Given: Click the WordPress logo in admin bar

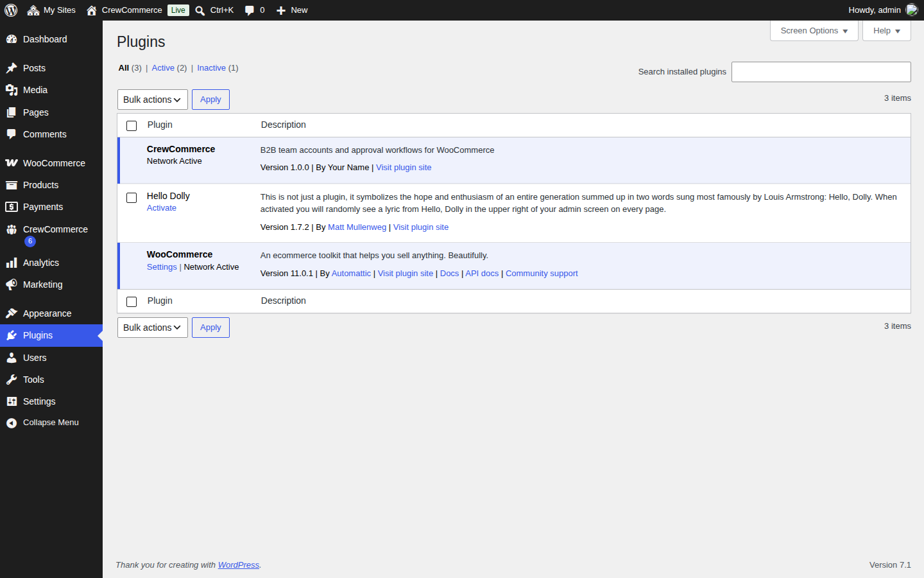Looking at the screenshot, I should (11, 10).
